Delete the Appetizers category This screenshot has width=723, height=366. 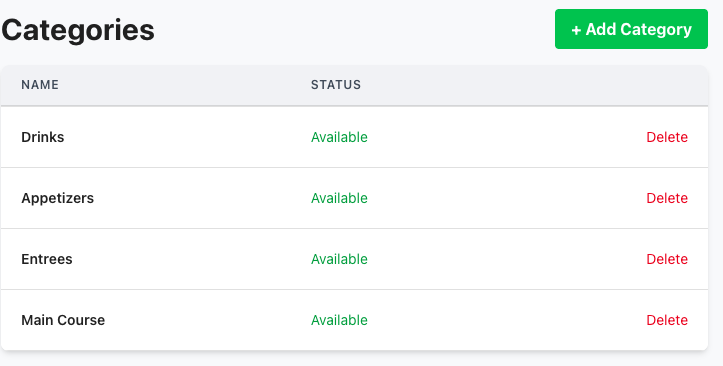tap(667, 198)
